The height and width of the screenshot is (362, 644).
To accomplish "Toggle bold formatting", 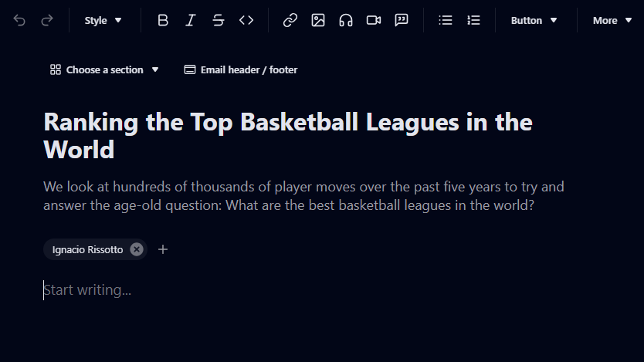I will tap(163, 20).
